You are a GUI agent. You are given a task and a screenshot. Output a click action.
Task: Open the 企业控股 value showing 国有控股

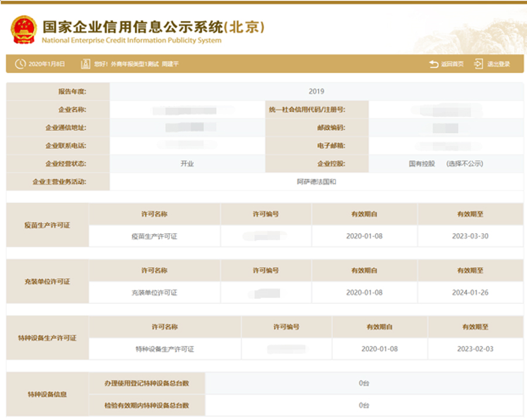(x=421, y=164)
